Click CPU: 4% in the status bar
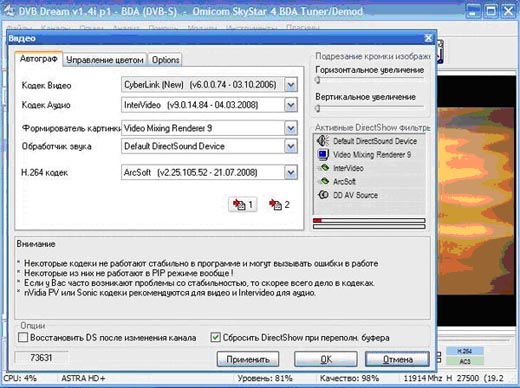 [x=20, y=378]
